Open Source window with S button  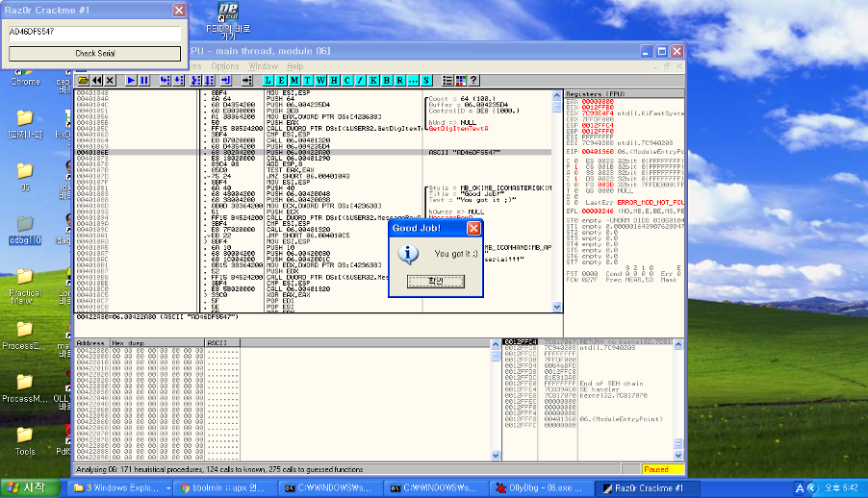coord(427,81)
